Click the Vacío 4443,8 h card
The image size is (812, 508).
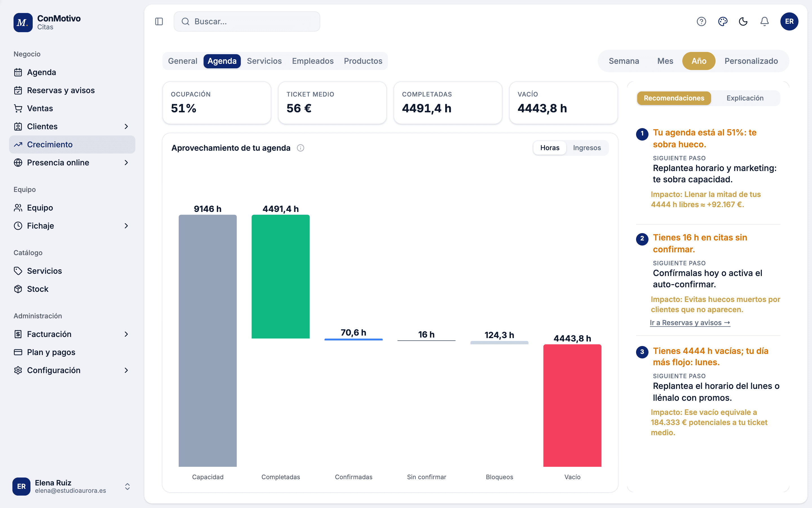(563, 103)
